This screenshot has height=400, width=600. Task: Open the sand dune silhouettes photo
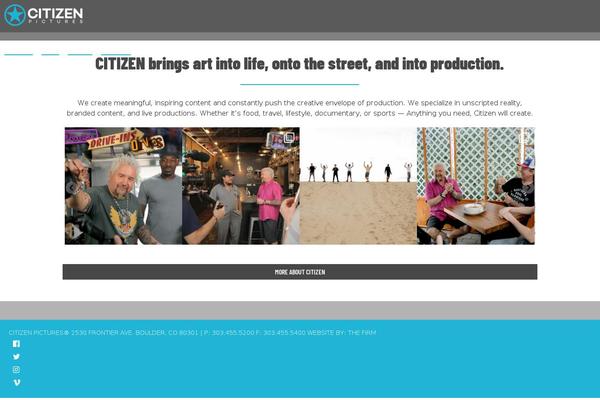(x=358, y=186)
